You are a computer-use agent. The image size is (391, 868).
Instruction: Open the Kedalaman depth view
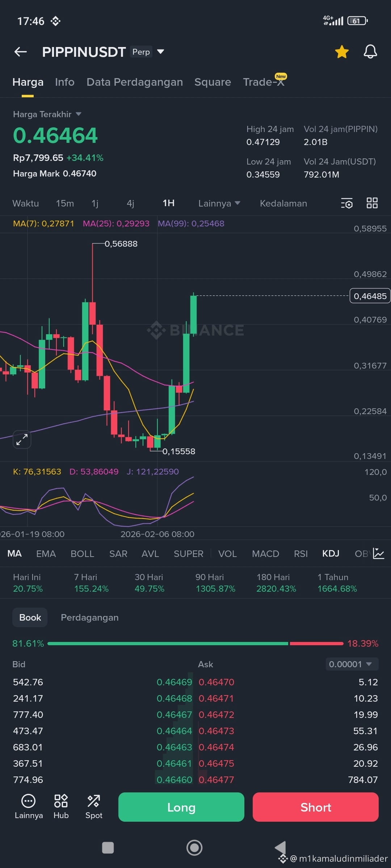(283, 203)
